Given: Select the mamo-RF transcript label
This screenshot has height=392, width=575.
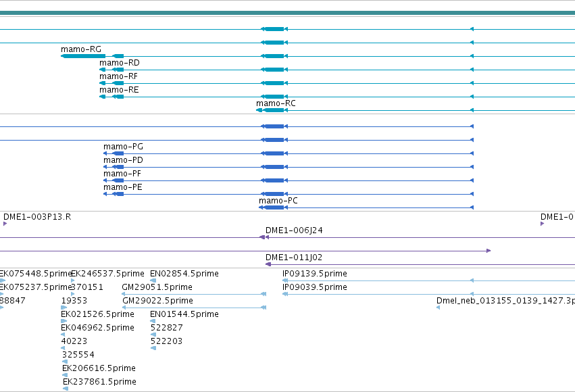Looking at the screenshot, I should (x=118, y=76).
